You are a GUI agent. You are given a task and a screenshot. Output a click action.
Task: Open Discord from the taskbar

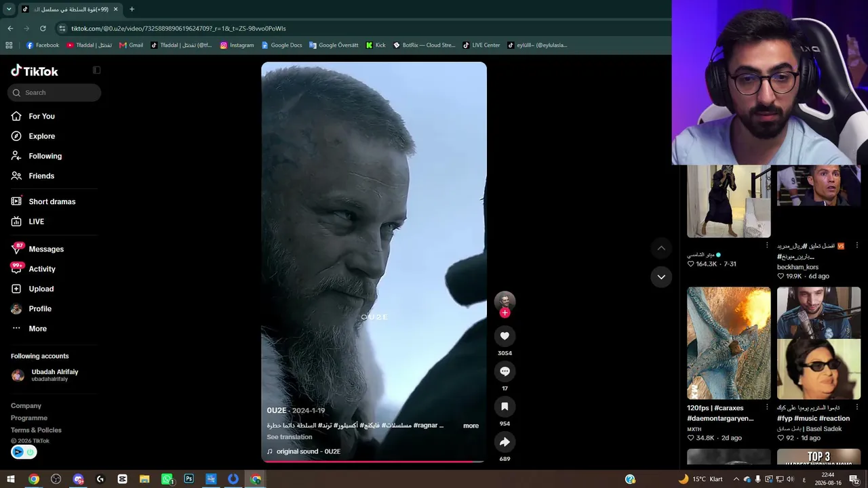pos(78,479)
